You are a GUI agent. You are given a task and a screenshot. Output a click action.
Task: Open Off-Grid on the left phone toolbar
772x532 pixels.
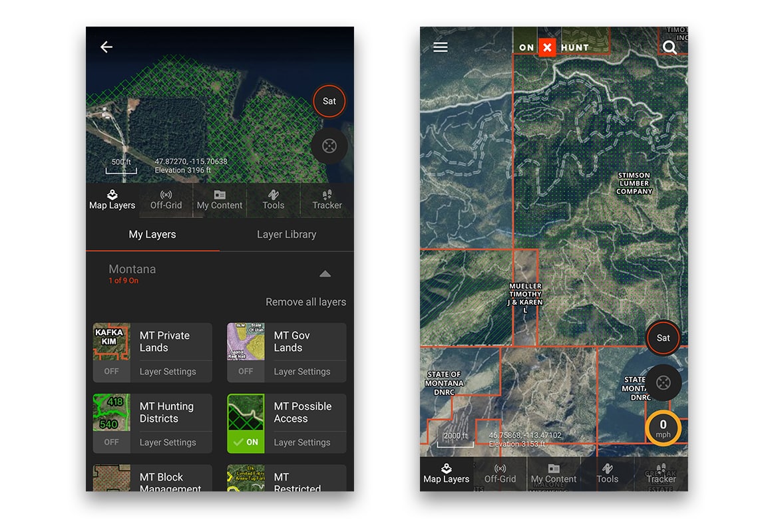(166, 199)
